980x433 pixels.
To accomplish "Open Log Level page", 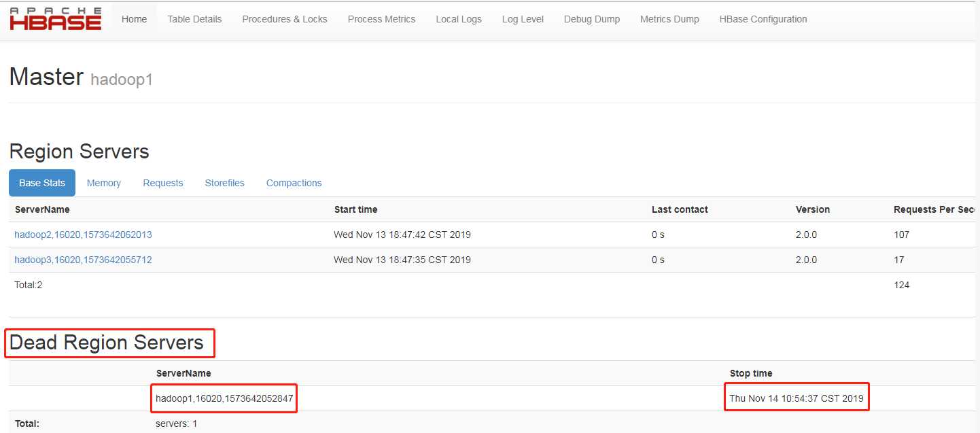I will (523, 19).
